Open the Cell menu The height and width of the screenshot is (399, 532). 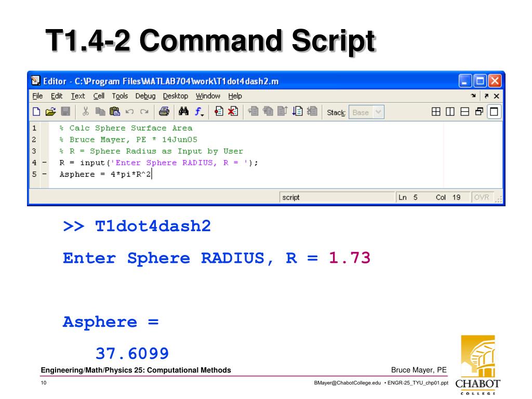(x=99, y=96)
